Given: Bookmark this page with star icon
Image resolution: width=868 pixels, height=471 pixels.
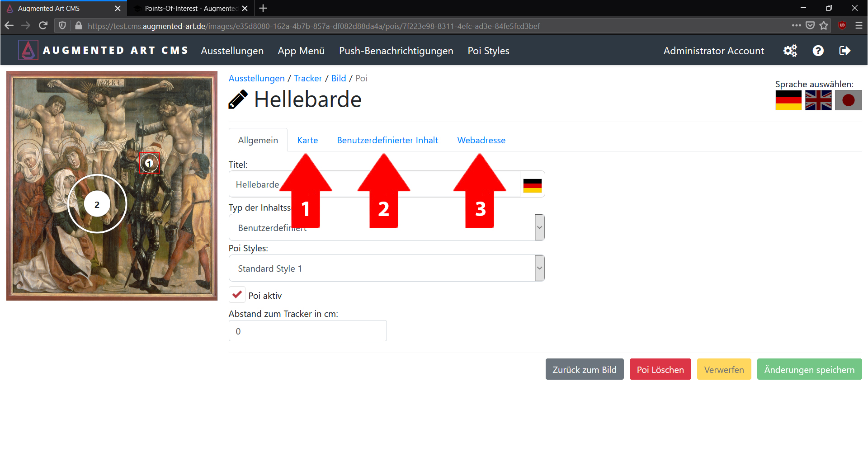Looking at the screenshot, I should coord(824,26).
